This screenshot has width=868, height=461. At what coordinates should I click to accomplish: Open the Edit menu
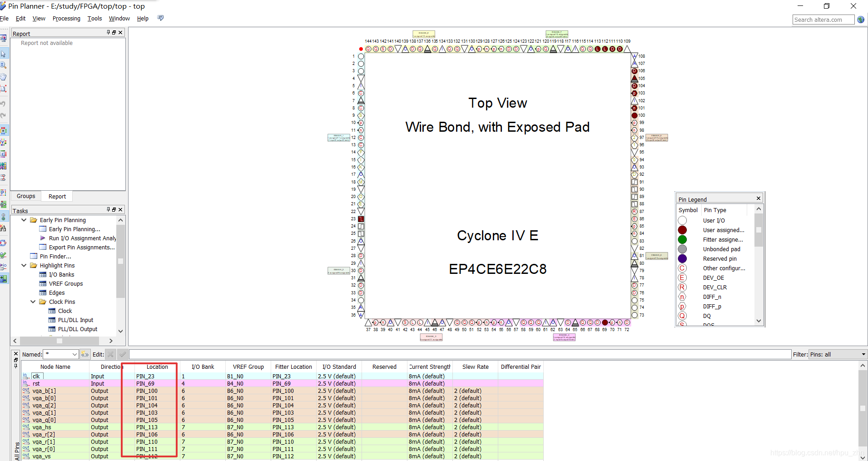click(x=20, y=19)
